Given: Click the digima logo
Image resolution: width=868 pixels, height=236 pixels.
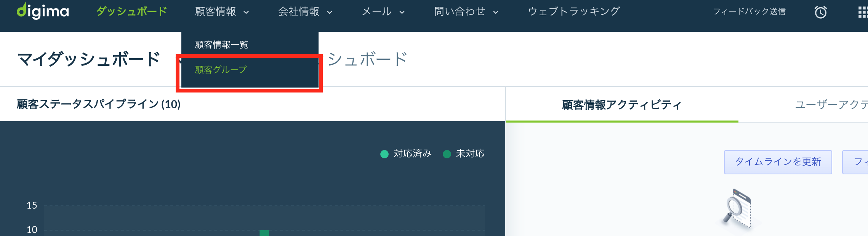Looking at the screenshot, I should [43, 11].
